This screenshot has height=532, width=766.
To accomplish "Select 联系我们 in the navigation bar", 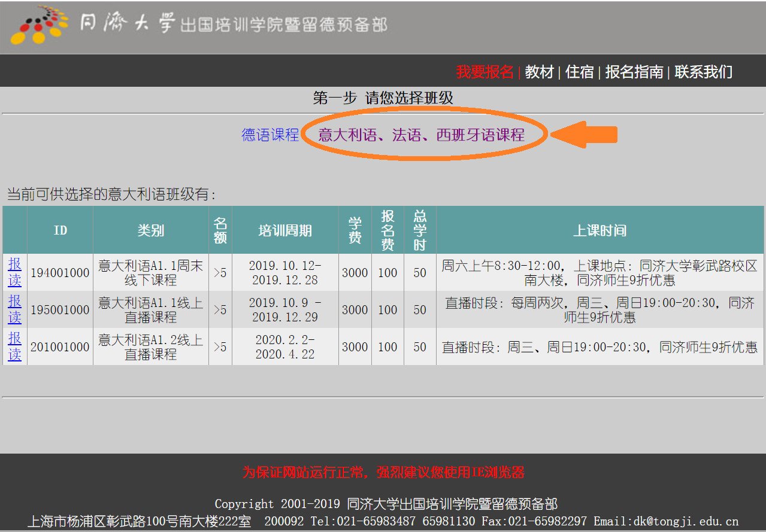I will [x=703, y=72].
